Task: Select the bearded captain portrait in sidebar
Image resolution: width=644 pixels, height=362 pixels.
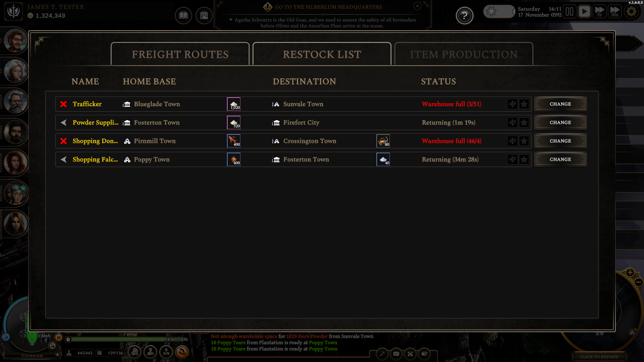Action: click(15, 102)
